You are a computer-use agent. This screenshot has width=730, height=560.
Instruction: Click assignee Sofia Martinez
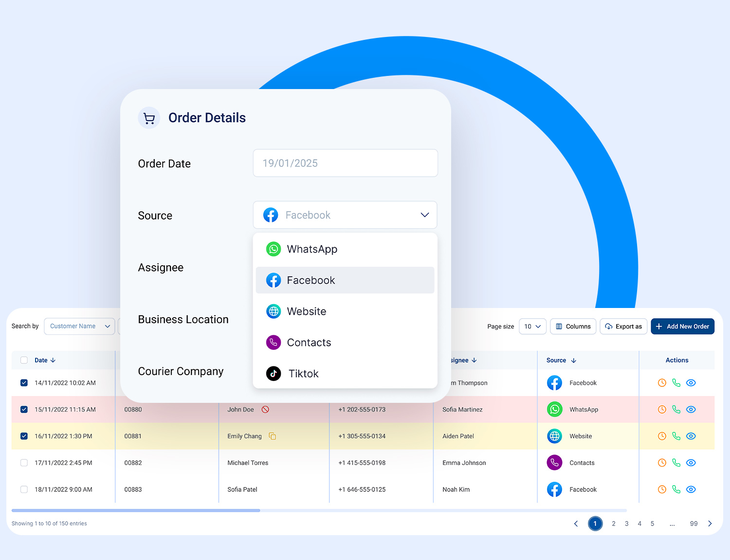coord(462,410)
